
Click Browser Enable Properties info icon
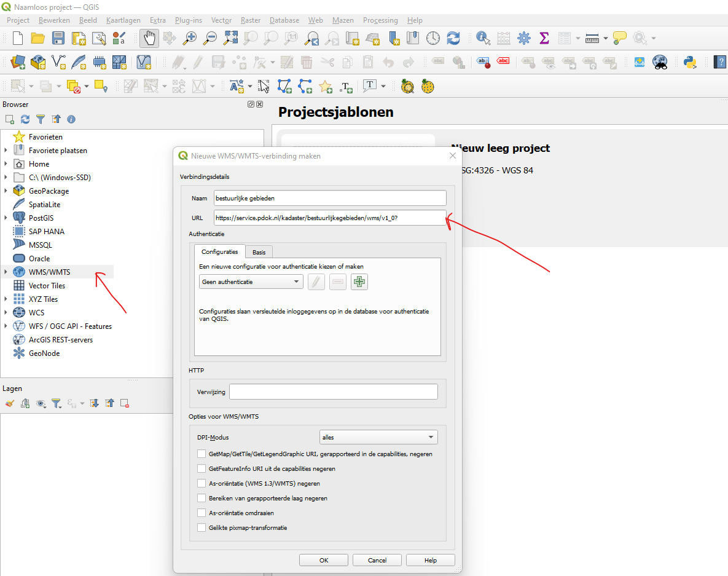(x=71, y=119)
